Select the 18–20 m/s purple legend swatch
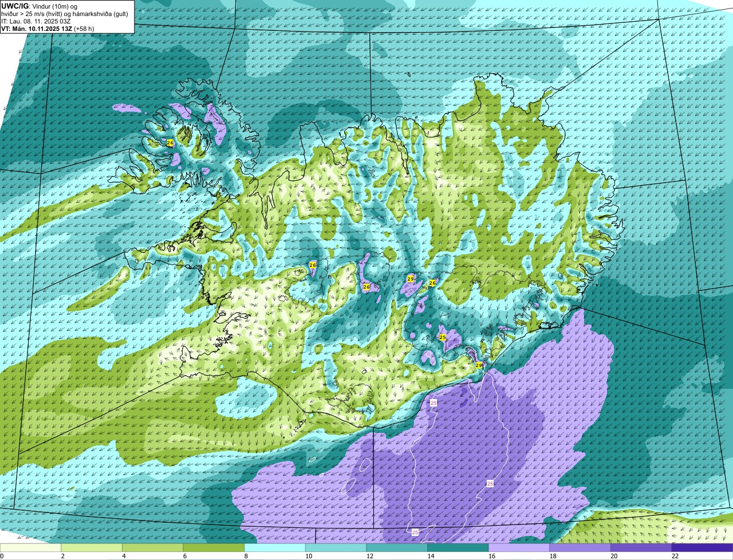The image size is (733, 560). point(580,548)
